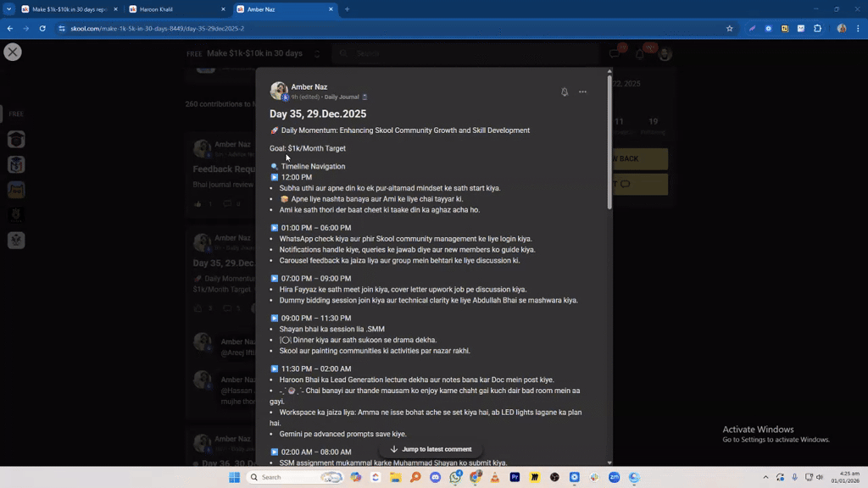Image resolution: width=868 pixels, height=488 pixels.
Task: Click Amber Naz's avatar in the post header
Action: point(279,91)
